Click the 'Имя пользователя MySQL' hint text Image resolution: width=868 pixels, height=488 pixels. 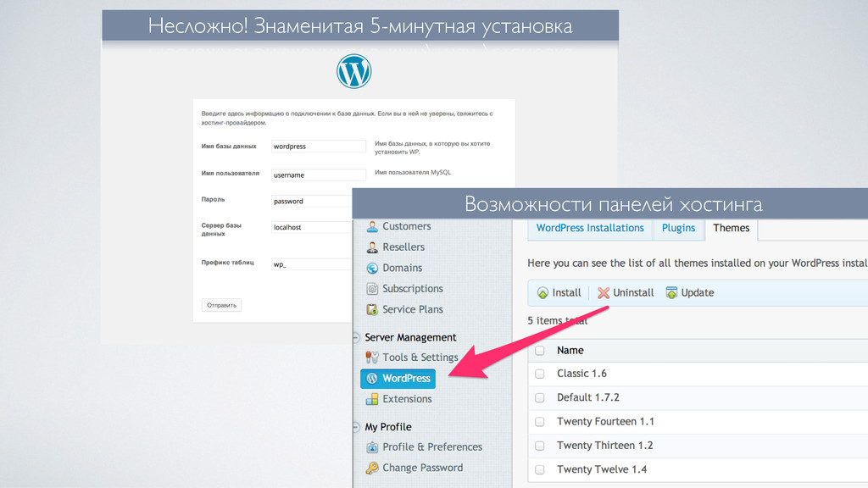click(413, 173)
